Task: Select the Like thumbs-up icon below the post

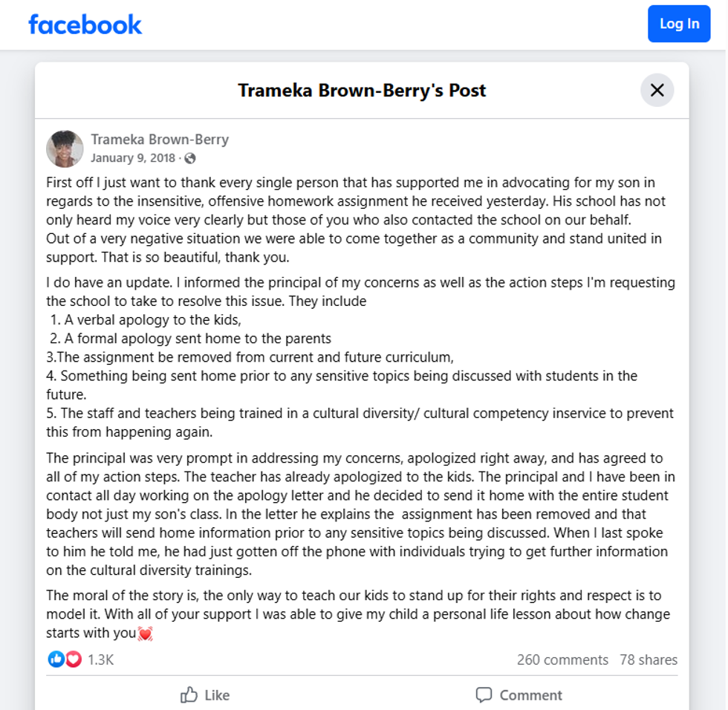Action: 189,694
